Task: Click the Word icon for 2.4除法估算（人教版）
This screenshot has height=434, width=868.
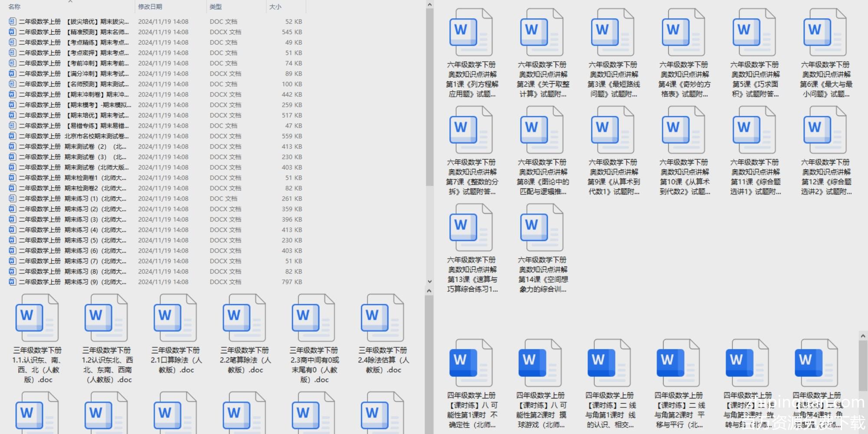Action: [382, 318]
